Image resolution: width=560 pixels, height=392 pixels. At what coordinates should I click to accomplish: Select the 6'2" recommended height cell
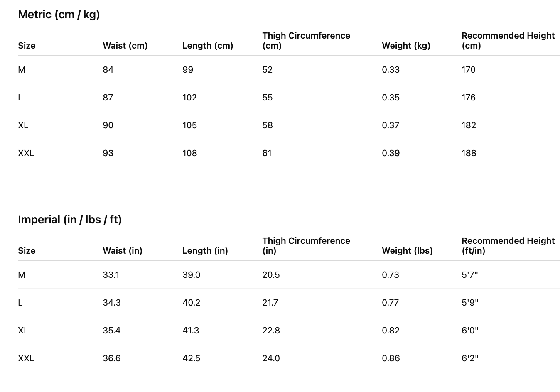click(x=470, y=358)
